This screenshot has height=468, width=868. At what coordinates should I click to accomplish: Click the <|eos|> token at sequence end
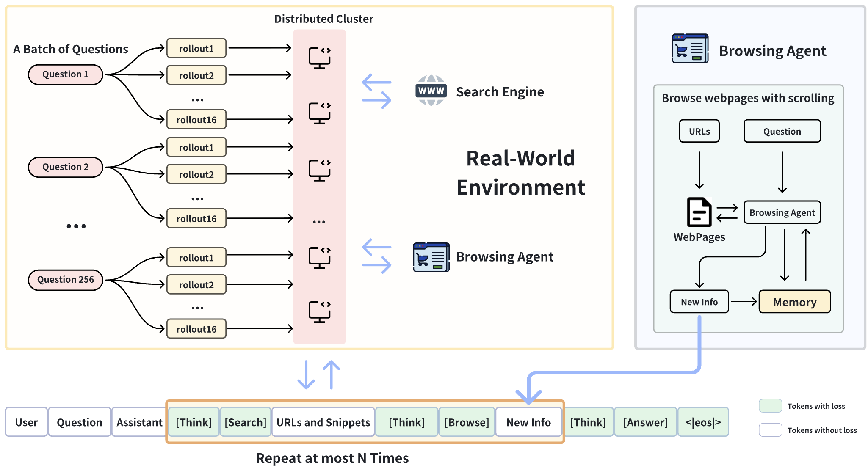coord(703,422)
